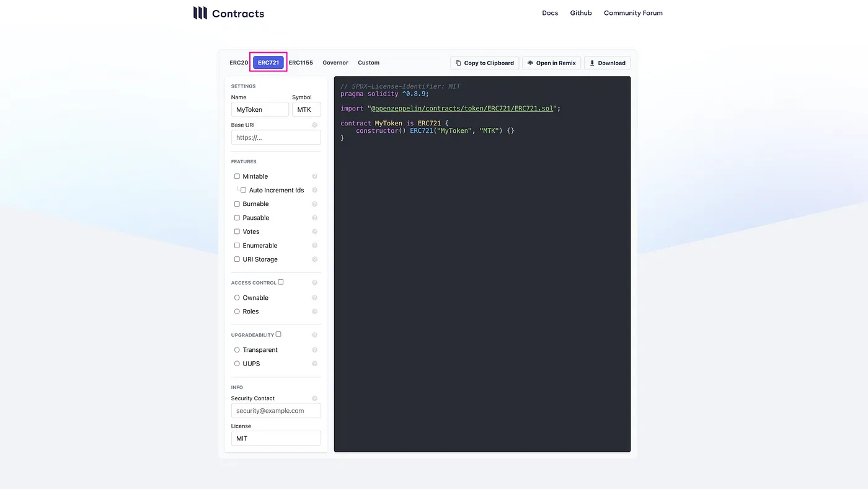Show the help tooltip icon for Mintable
The width and height of the screenshot is (868, 489).
(314, 176)
